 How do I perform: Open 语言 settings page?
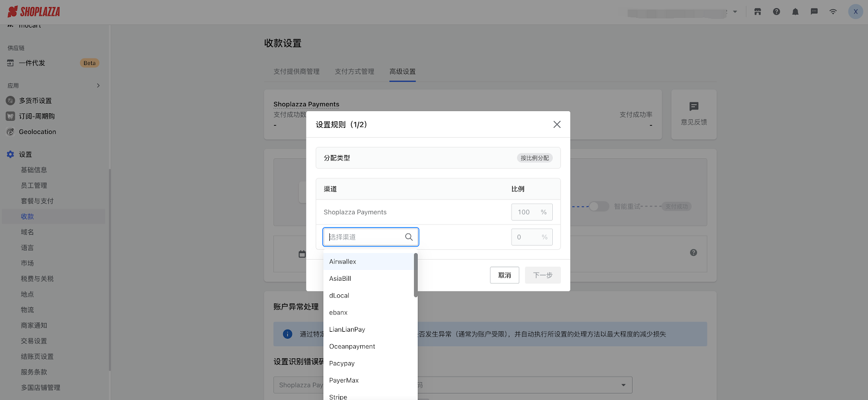tap(27, 248)
